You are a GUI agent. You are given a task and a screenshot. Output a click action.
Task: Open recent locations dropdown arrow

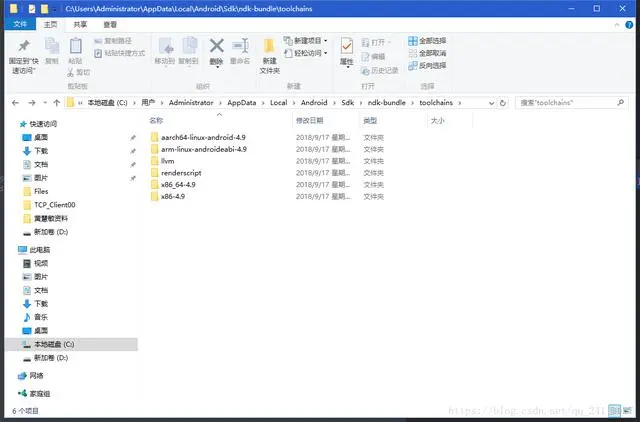(45, 103)
